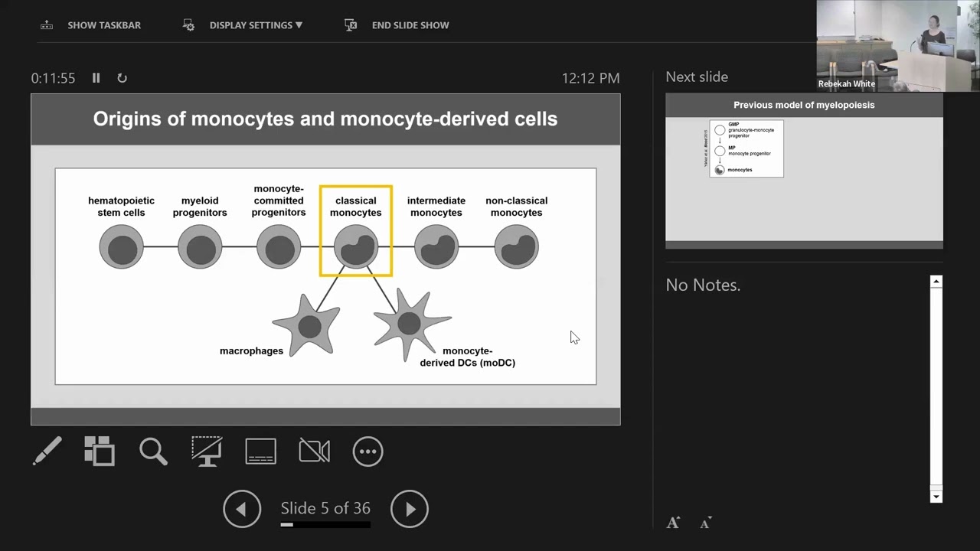Click the 'hematopoietic stem cells' label
This screenshot has height=551, width=980.
click(121, 207)
